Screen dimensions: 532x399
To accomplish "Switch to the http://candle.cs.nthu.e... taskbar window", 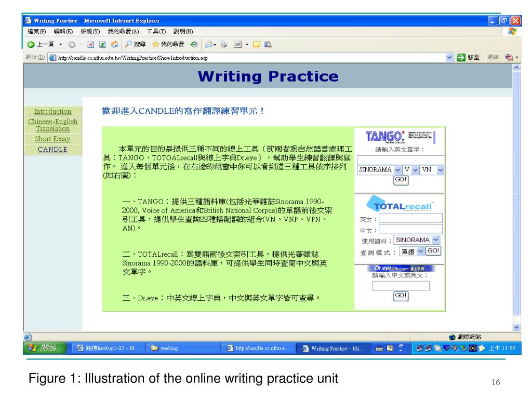I will (x=258, y=348).
